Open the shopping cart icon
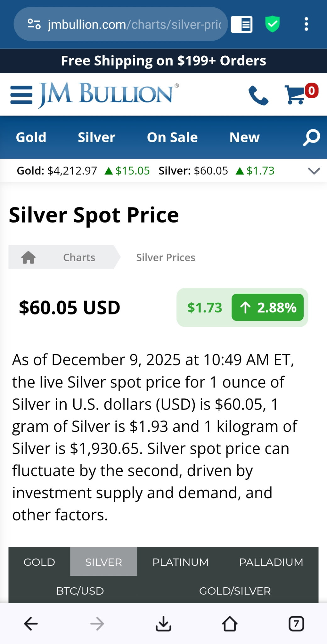Viewport: 327px width, 644px height. click(296, 94)
